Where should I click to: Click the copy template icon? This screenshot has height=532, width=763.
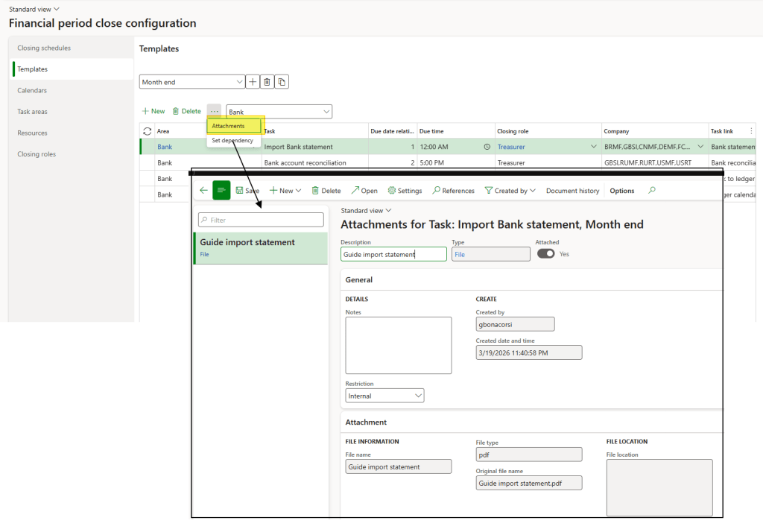coord(282,82)
